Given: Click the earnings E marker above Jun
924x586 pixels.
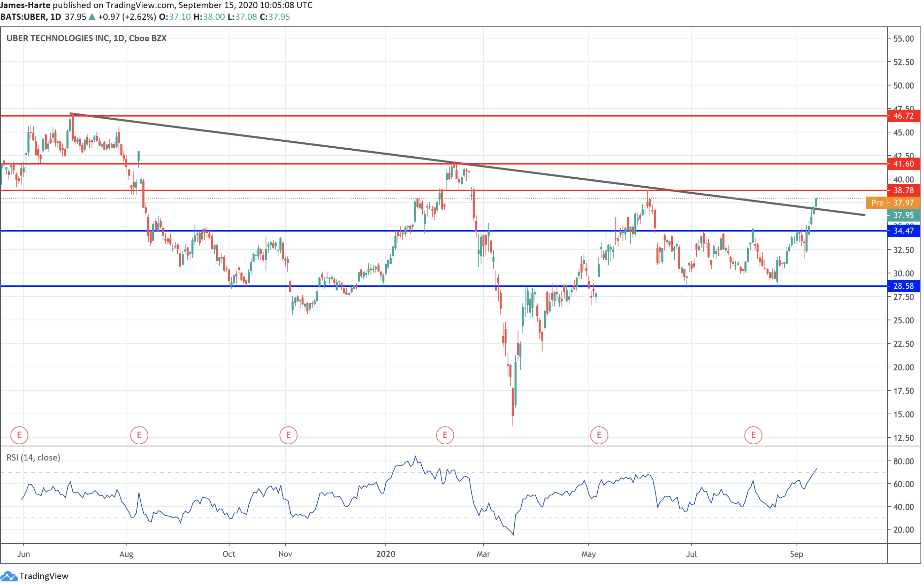Looking at the screenshot, I should (x=19, y=436).
